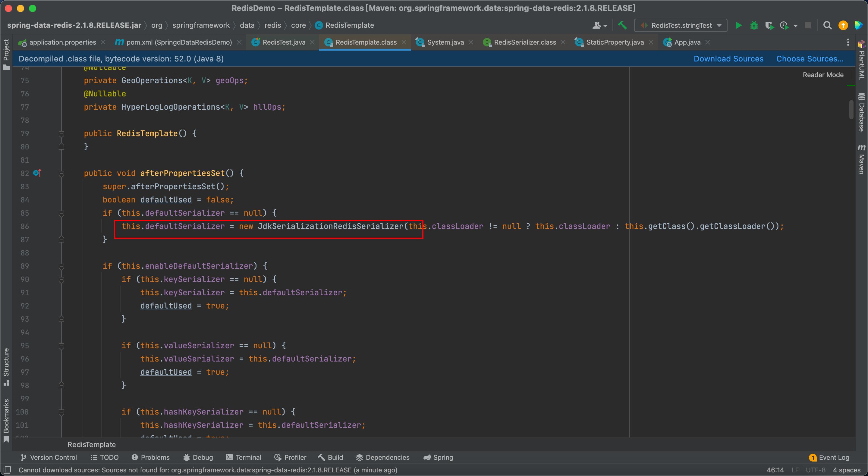Image resolution: width=868 pixels, height=476 pixels.
Task: Click the RedisTemplate breadcrumb below the editor
Action: pyautogui.click(x=92, y=445)
